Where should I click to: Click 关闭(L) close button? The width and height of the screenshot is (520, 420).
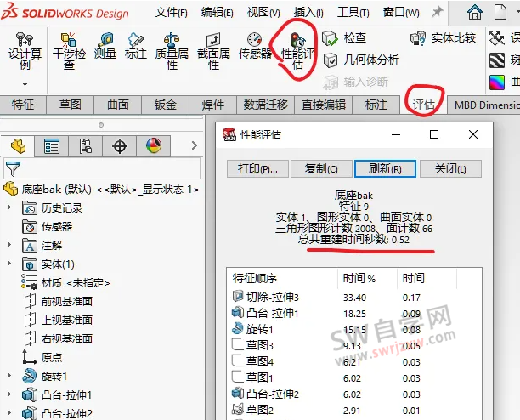point(450,169)
